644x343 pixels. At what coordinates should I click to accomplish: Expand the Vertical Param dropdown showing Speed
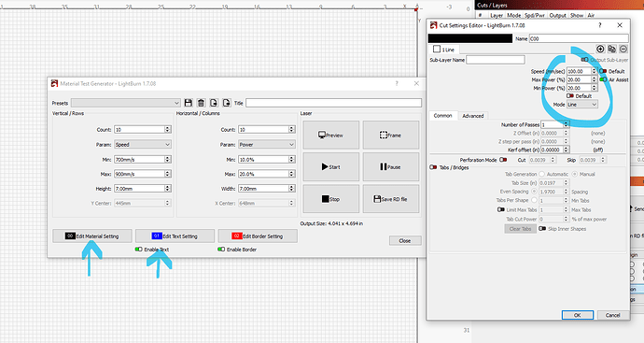143,144
